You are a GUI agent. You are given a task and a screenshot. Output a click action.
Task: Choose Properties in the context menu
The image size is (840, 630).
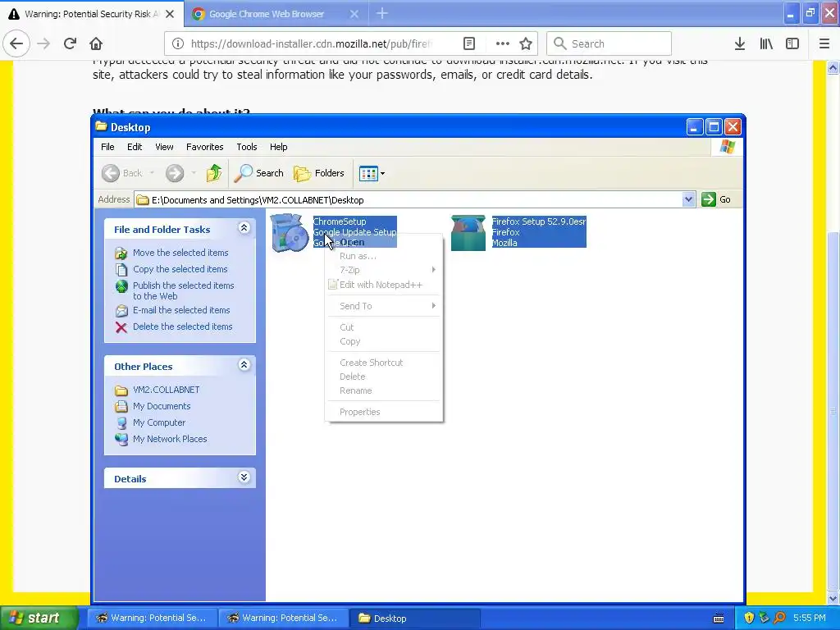pos(384,412)
